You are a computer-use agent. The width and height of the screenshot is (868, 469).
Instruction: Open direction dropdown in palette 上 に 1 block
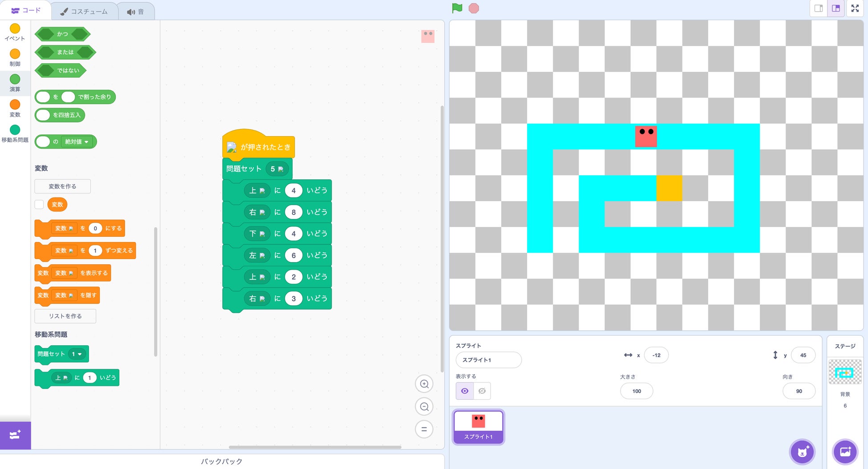61,378
